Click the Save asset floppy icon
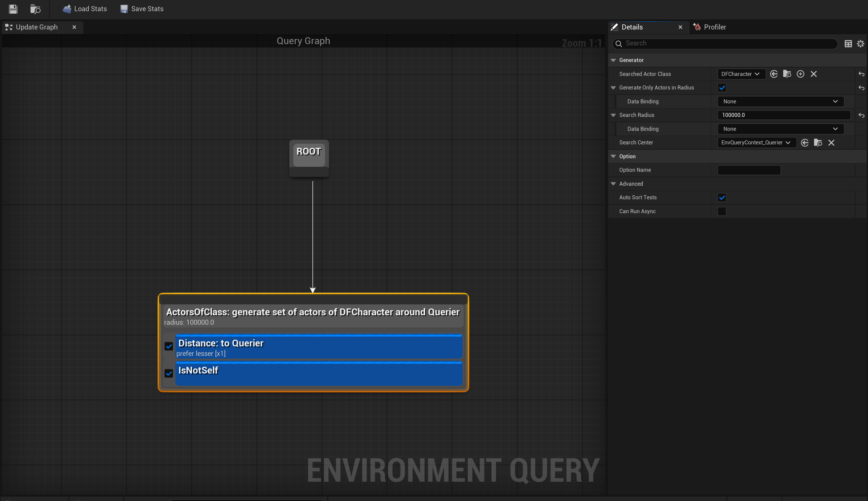This screenshot has height=501, width=868. (x=13, y=9)
